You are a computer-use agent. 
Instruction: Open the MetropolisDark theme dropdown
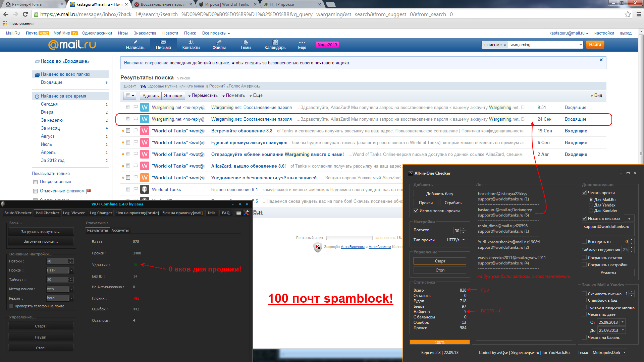[624, 353]
